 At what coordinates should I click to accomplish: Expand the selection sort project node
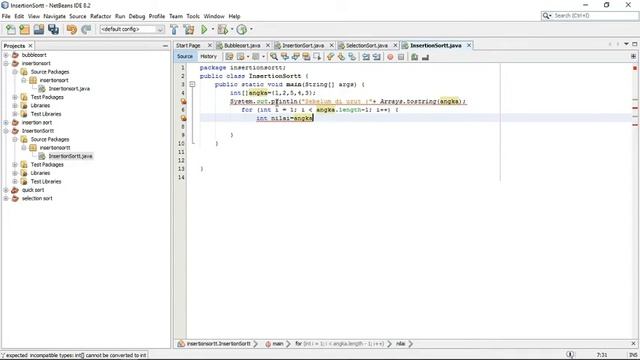click(x=6, y=198)
